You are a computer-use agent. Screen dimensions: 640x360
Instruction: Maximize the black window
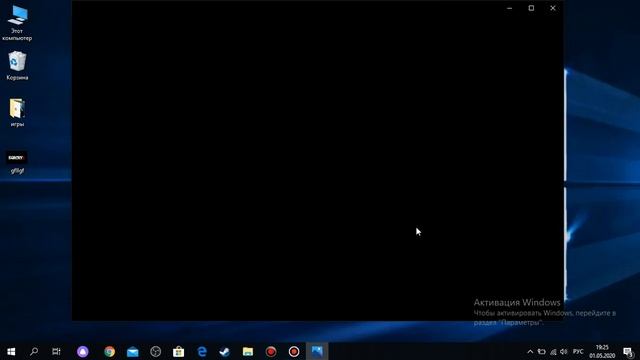[x=531, y=8]
